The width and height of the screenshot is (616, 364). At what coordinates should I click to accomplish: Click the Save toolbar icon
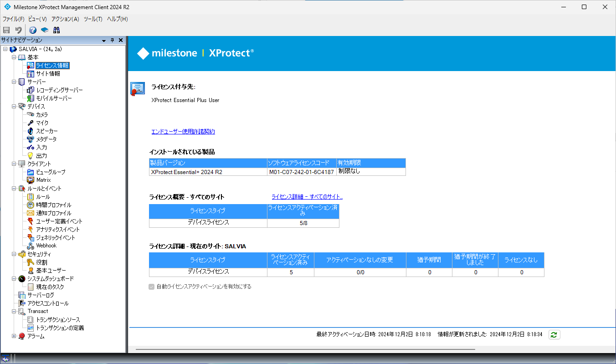(x=6, y=30)
